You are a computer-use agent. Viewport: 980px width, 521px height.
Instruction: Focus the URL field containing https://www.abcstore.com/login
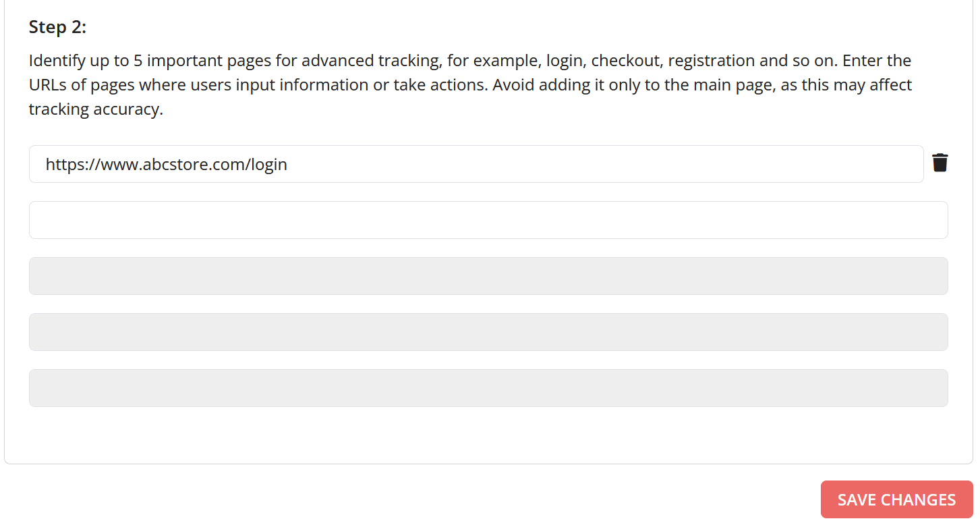pyautogui.click(x=475, y=164)
